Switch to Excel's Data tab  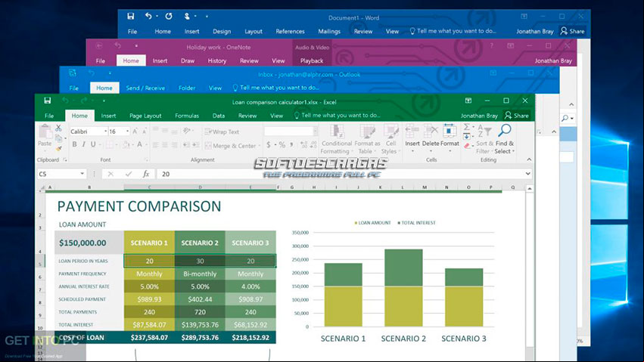click(x=219, y=116)
